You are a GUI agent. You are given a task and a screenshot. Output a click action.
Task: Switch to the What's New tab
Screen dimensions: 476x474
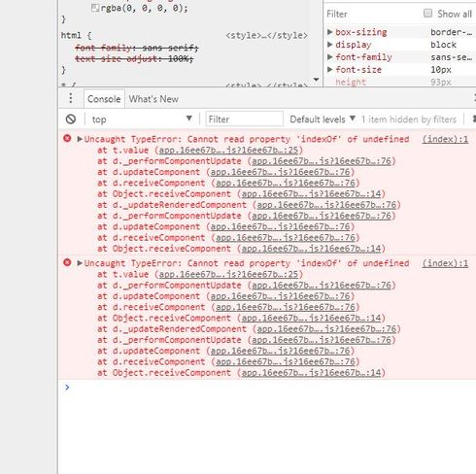point(153,99)
